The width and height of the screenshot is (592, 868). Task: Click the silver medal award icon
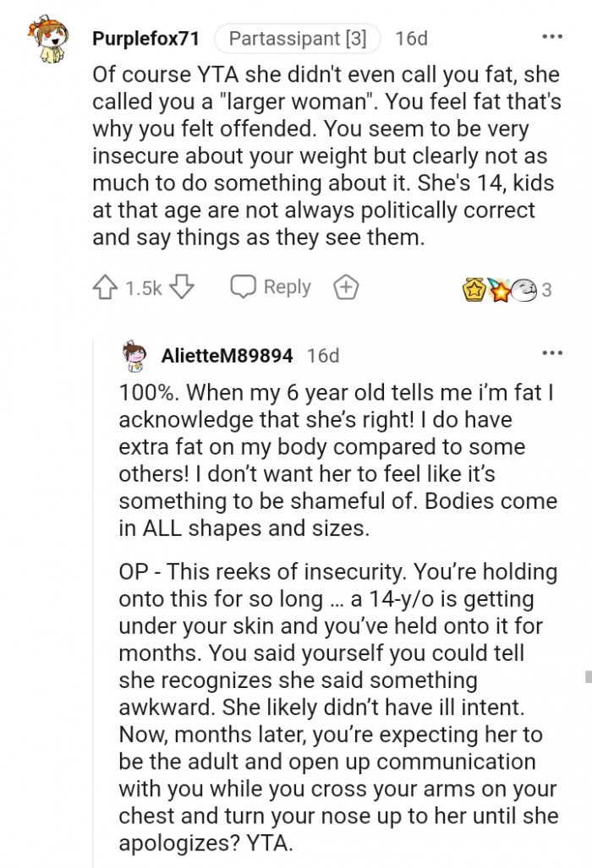pos(523,288)
